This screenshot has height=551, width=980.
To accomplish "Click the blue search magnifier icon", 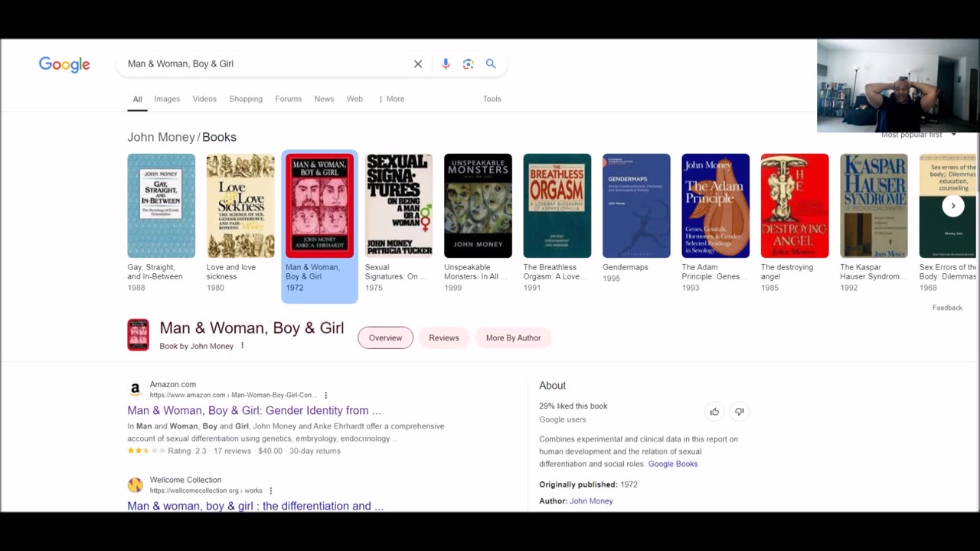I will coord(491,64).
